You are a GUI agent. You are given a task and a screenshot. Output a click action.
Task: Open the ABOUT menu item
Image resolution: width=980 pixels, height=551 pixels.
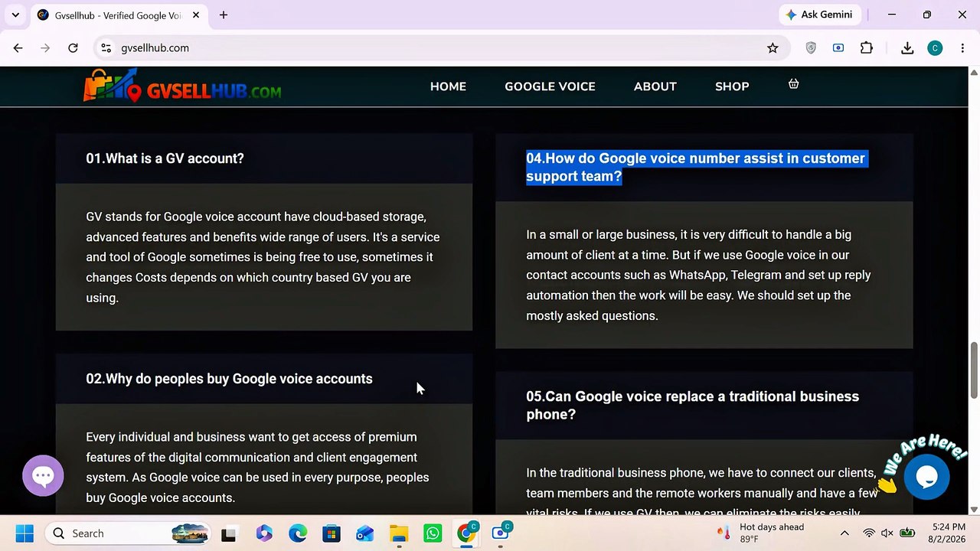[655, 86]
